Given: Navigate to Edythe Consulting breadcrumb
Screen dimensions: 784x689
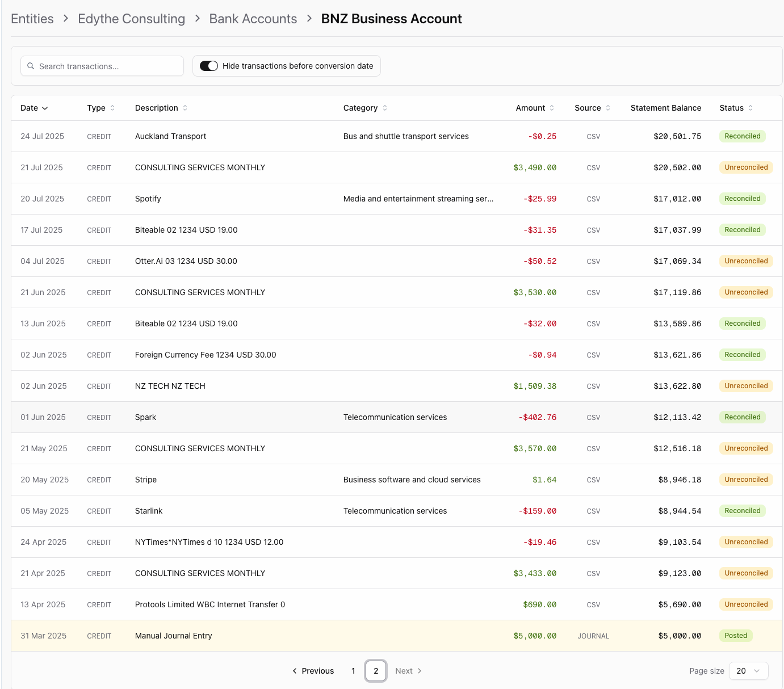Looking at the screenshot, I should click(x=131, y=19).
